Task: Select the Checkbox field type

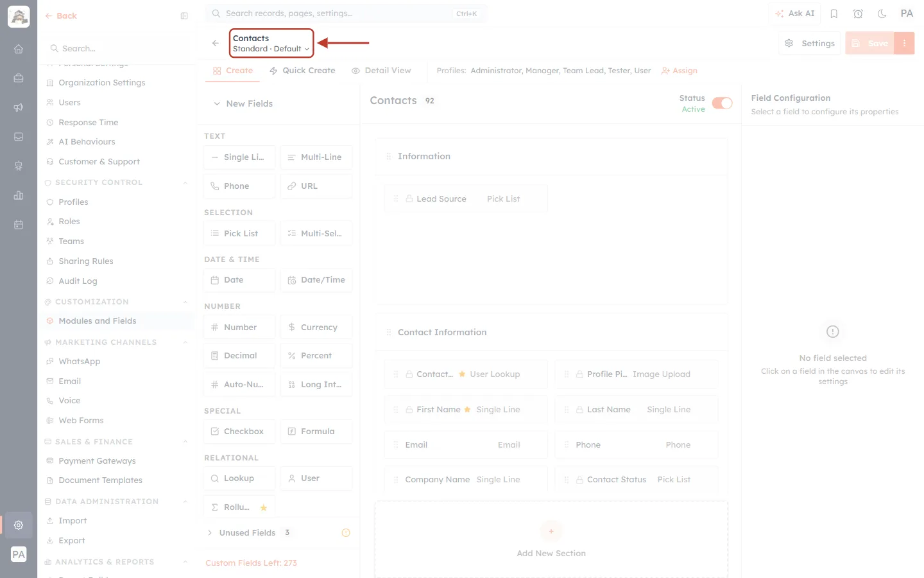Action: (239, 432)
